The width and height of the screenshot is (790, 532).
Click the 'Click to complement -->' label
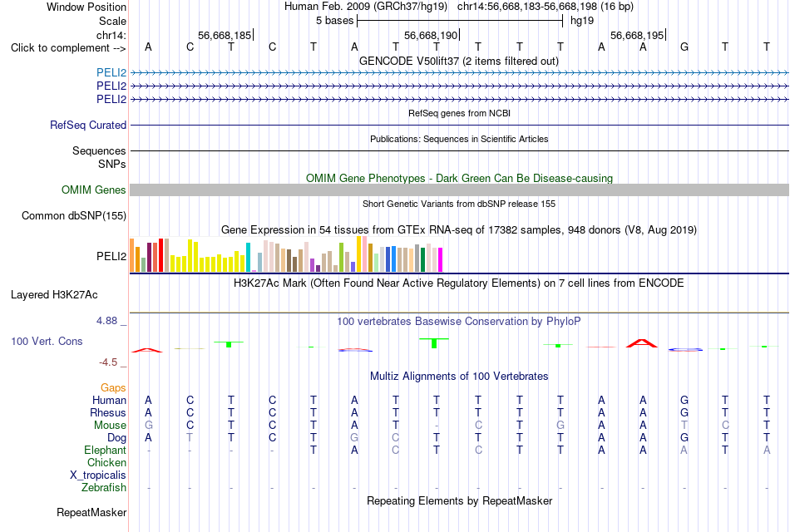point(68,48)
